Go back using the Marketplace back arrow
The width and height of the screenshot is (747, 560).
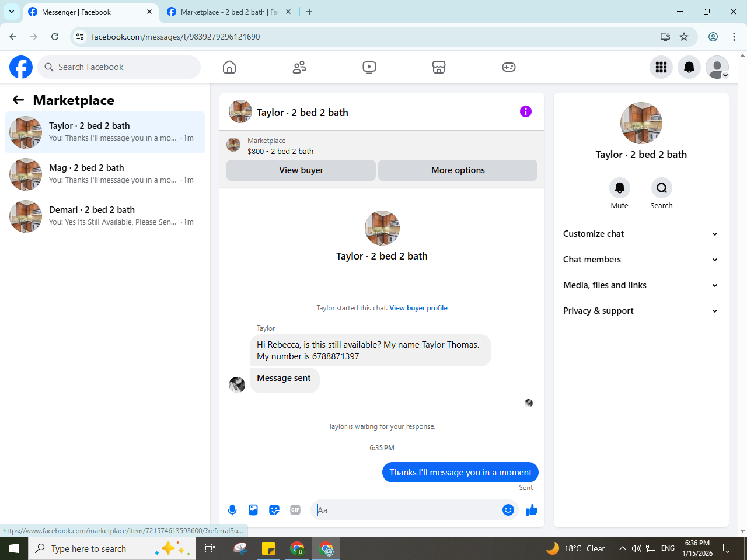point(18,100)
